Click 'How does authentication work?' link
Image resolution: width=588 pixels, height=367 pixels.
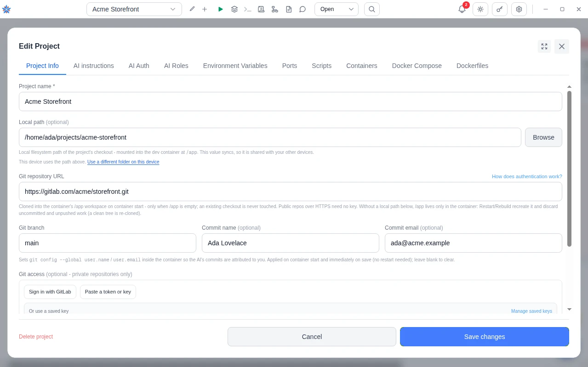[527, 176]
